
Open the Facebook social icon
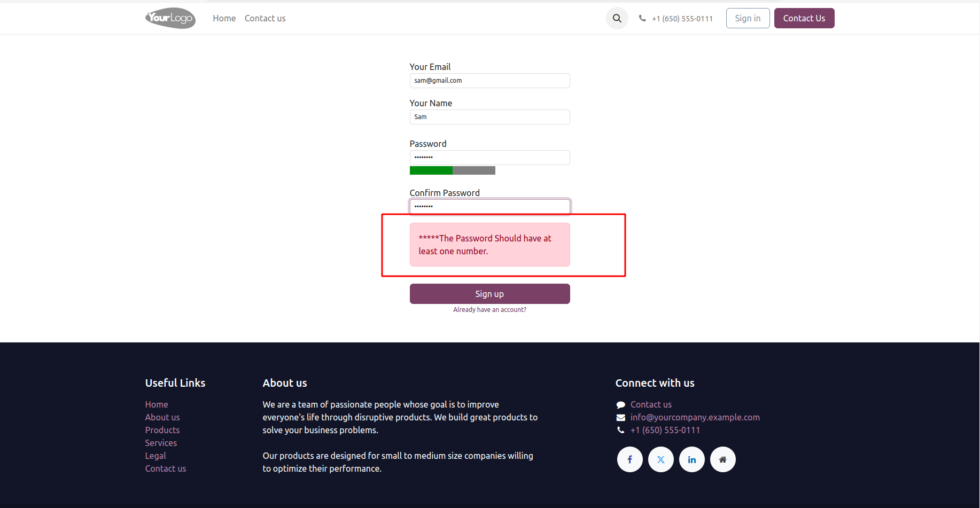pos(629,459)
